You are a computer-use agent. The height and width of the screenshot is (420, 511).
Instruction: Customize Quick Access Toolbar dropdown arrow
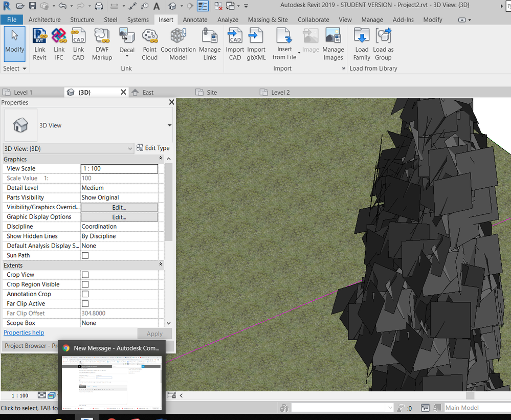tap(246, 6)
